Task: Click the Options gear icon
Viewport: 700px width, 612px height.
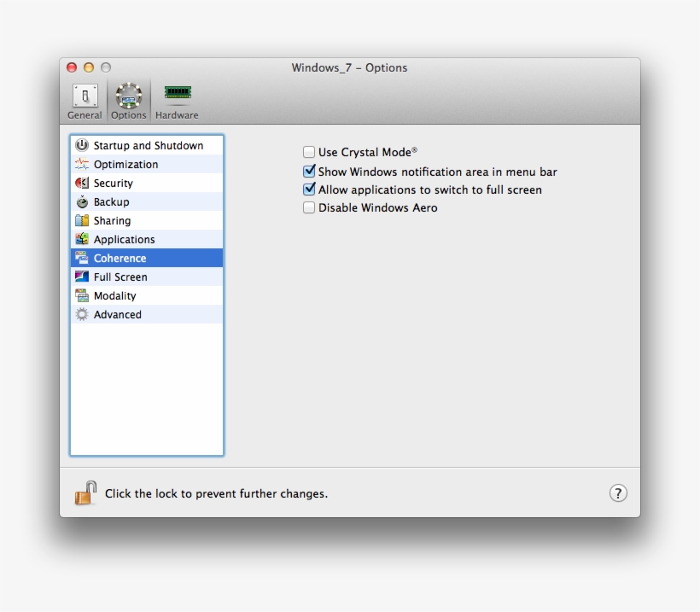Action: click(x=129, y=94)
